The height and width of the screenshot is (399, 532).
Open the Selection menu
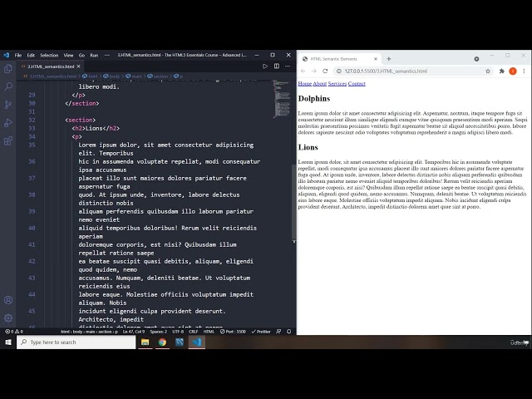pyautogui.click(x=49, y=55)
